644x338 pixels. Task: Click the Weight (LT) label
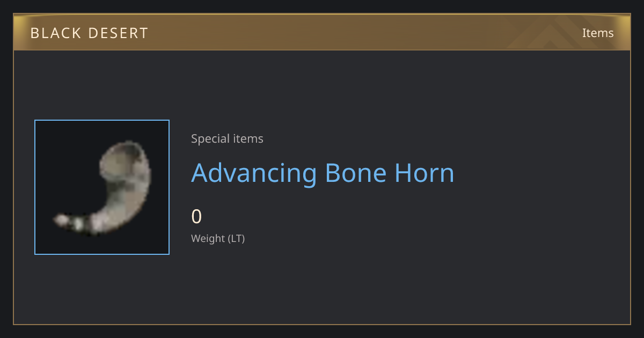(x=218, y=238)
